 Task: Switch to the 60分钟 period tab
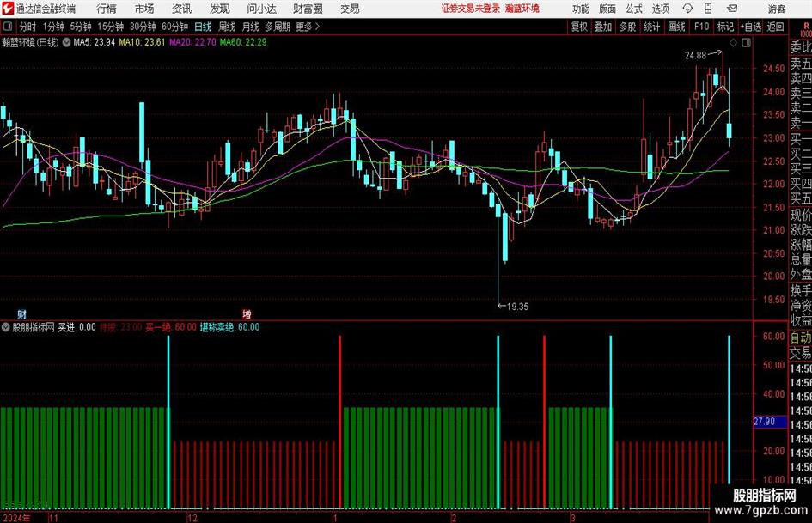(175, 27)
